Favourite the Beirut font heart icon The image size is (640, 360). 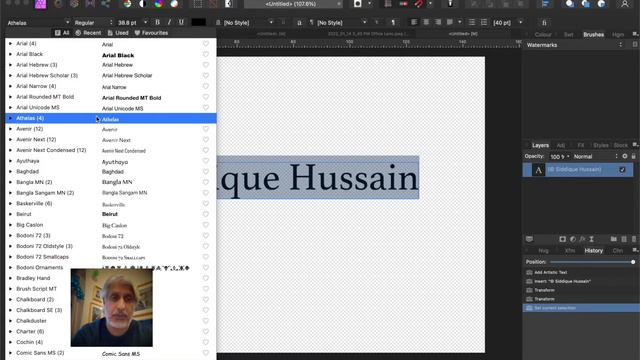pyautogui.click(x=206, y=214)
